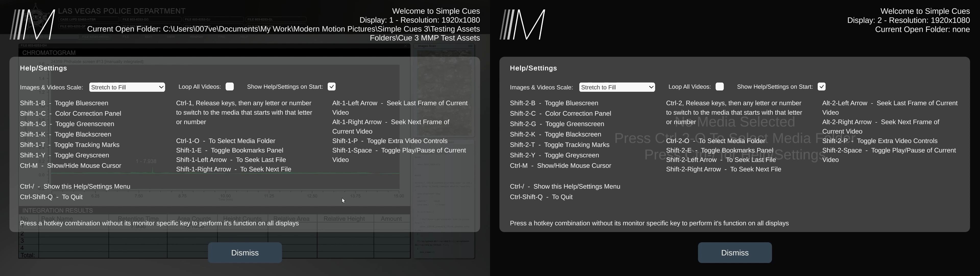
Task: Click the 'Shift-1-C - Color Correction Panel' text
Action: coord(71,114)
